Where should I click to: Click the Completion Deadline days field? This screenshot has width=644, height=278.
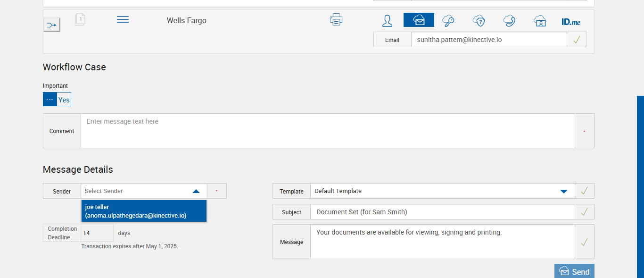[x=97, y=233]
